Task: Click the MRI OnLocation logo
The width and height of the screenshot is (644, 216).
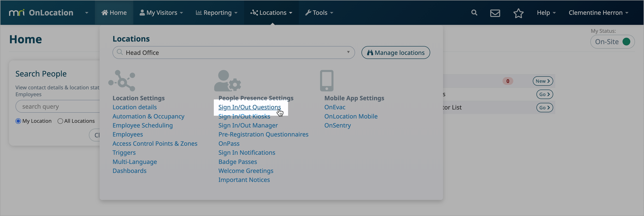Action: 41,12
